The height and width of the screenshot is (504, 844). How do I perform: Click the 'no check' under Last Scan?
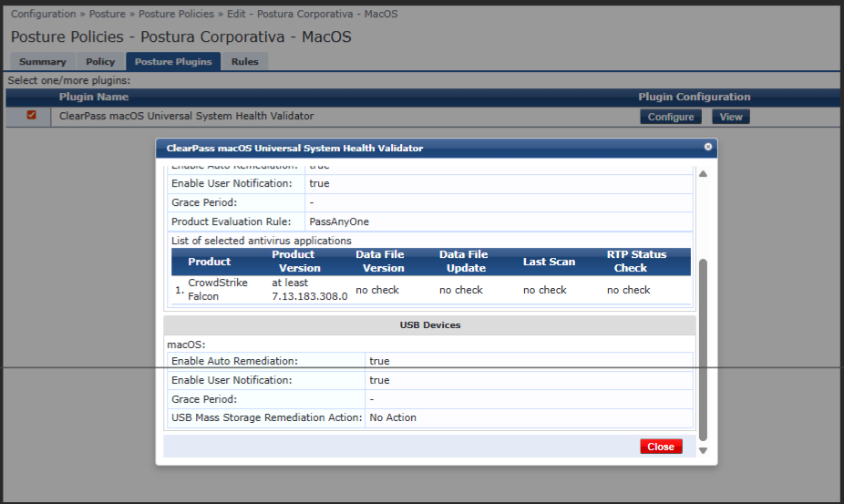click(x=545, y=290)
